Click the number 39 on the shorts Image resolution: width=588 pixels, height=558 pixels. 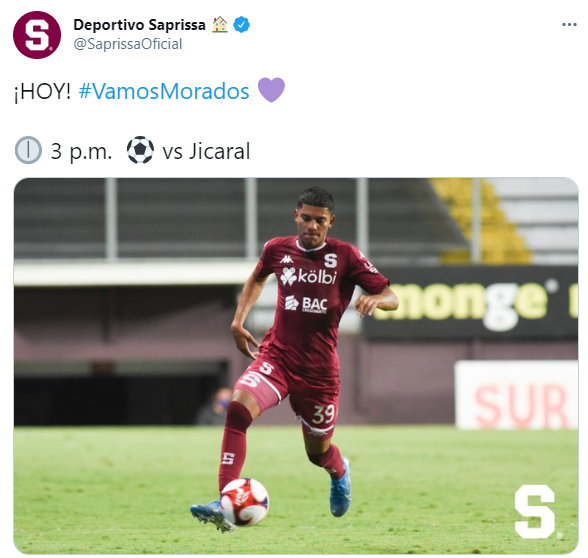tap(323, 414)
